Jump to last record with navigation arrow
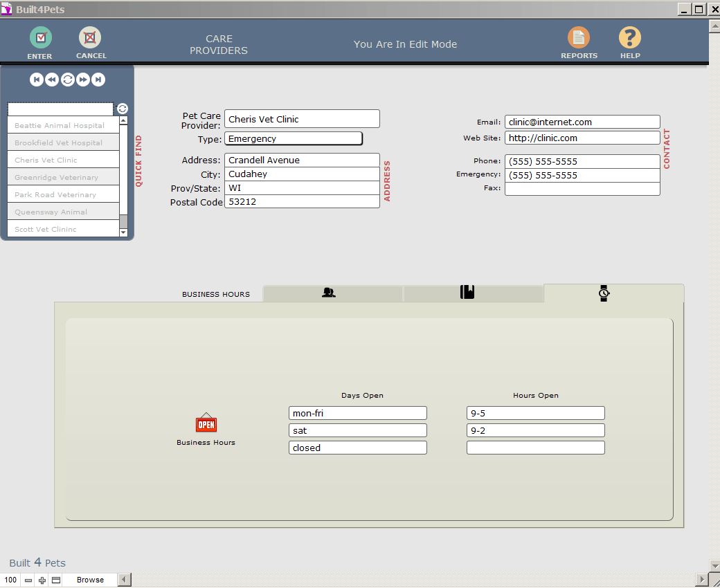 tap(98, 80)
